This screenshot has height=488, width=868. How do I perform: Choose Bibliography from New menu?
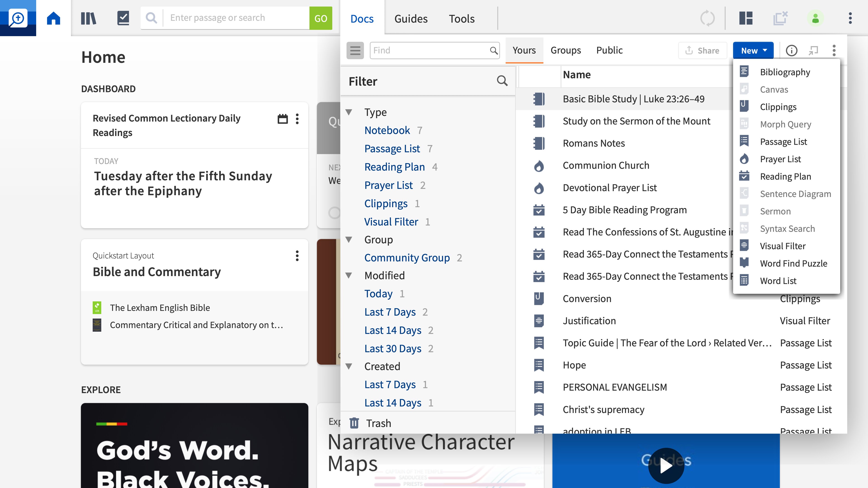pos(786,72)
